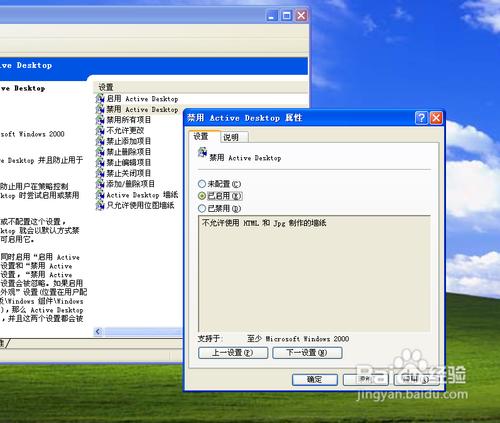The width and height of the screenshot is (500, 423).
Task: Click the 设置 column header in list
Action: click(200, 87)
